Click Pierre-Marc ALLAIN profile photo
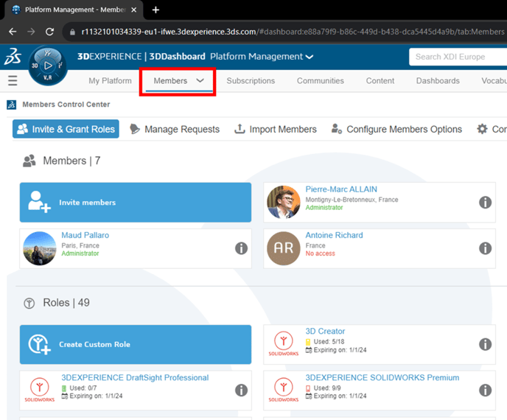 click(x=284, y=203)
